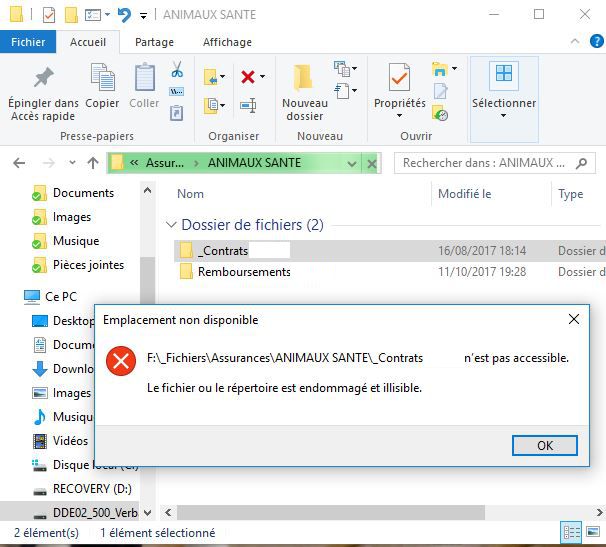Screen dimensions: 606x547
Task: Go up one level with up arrow
Action: pos(93,163)
